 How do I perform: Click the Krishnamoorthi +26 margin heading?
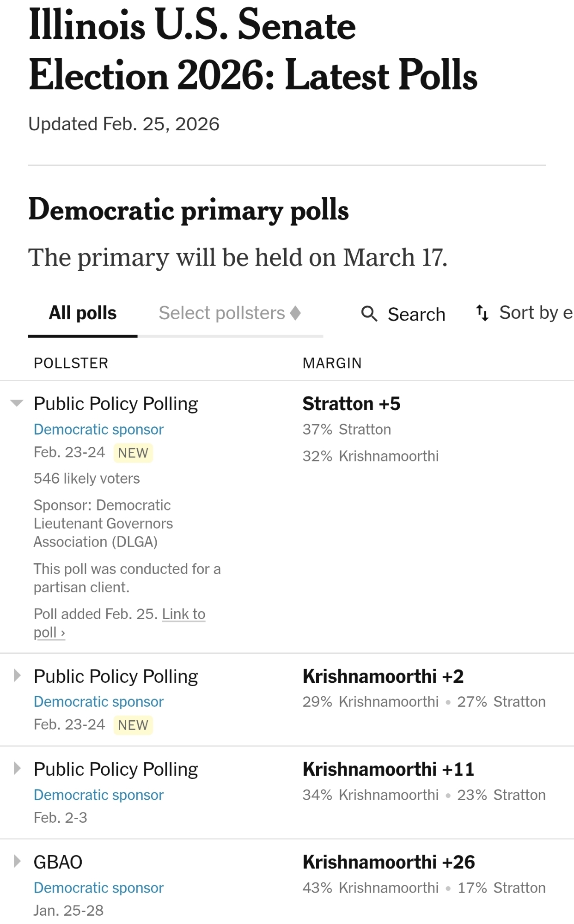(389, 862)
